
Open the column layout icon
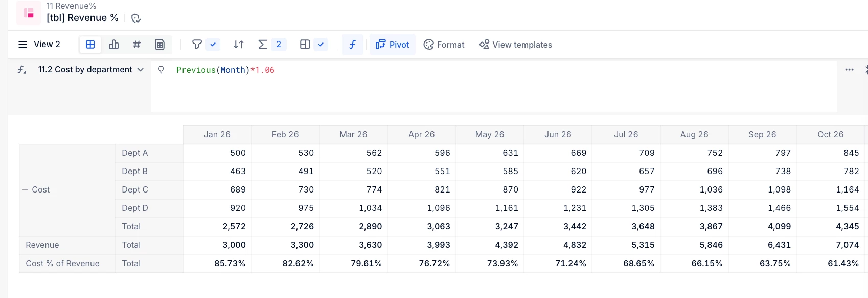(305, 45)
